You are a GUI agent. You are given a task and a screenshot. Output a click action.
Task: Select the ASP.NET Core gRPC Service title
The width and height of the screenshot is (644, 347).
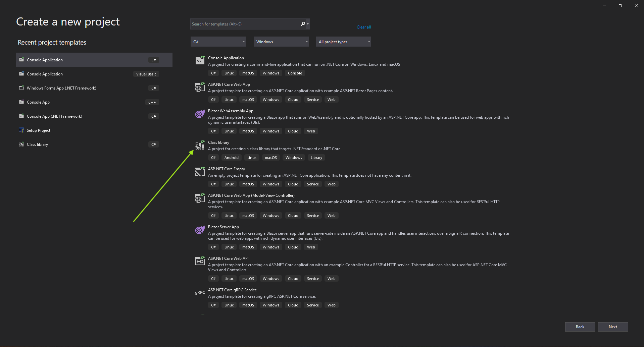232,290
